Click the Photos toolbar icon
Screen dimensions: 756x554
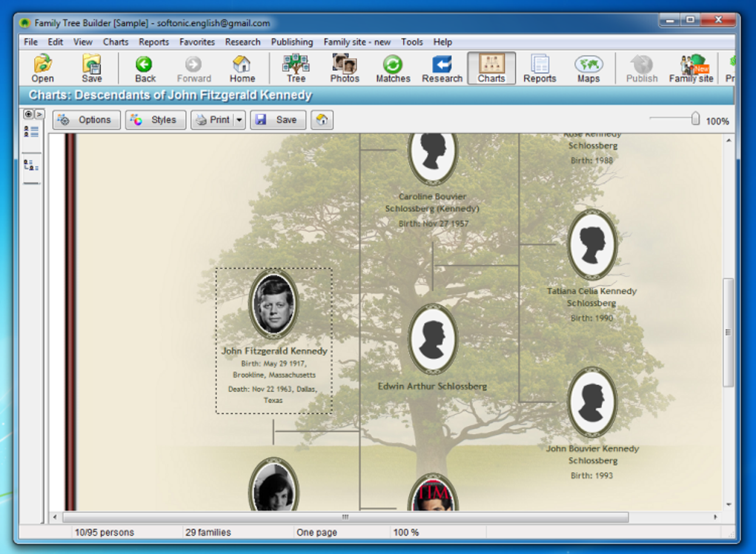[344, 68]
